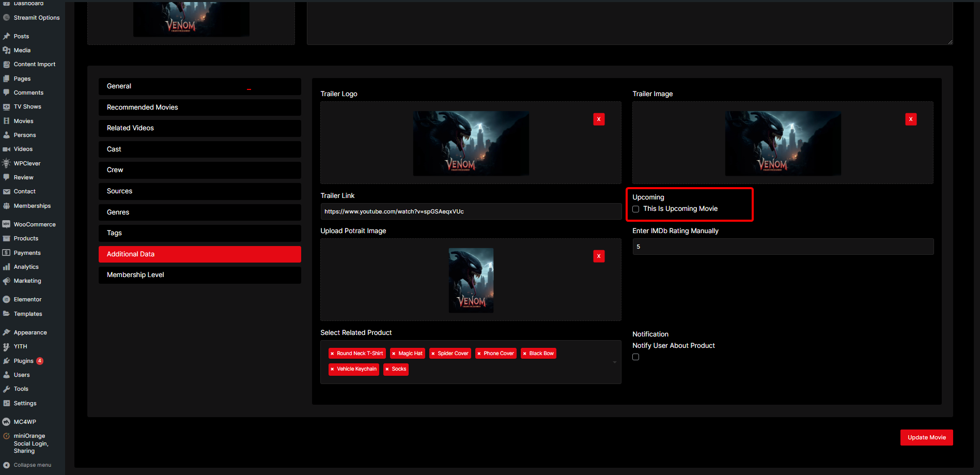The width and height of the screenshot is (980, 475).
Task: Open the Membership Level tab
Action: click(x=200, y=275)
